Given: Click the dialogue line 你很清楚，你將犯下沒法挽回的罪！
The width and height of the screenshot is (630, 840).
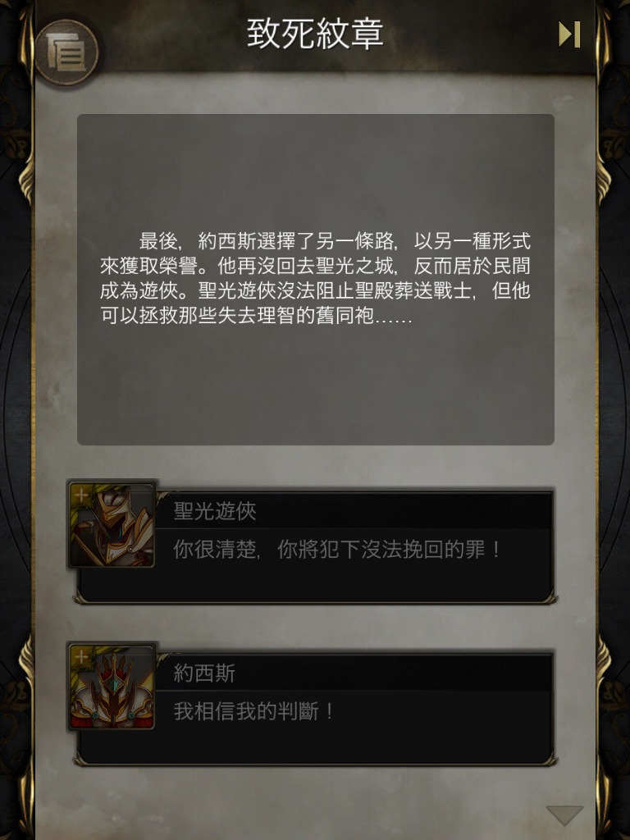Looking at the screenshot, I should (x=337, y=550).
